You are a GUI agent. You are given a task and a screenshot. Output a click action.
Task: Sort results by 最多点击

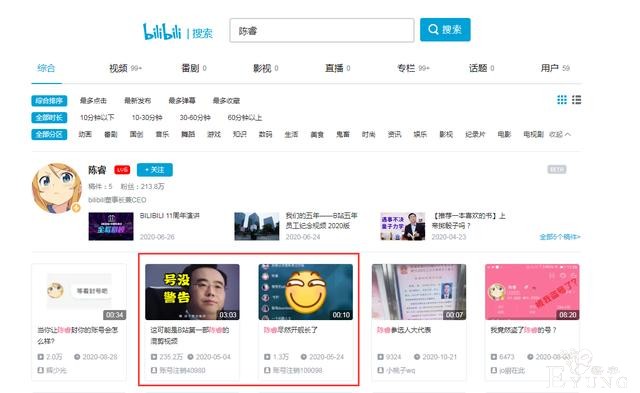coord(93,101)
